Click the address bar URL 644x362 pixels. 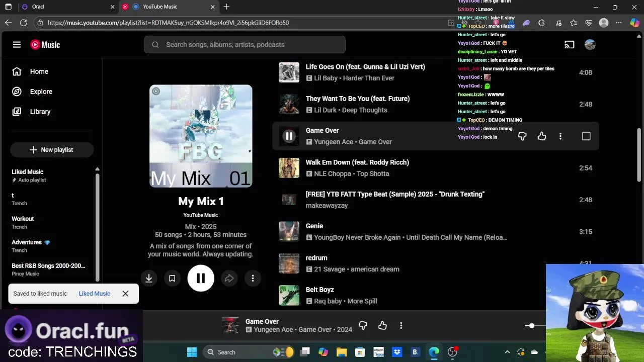[x=168, y=23]
